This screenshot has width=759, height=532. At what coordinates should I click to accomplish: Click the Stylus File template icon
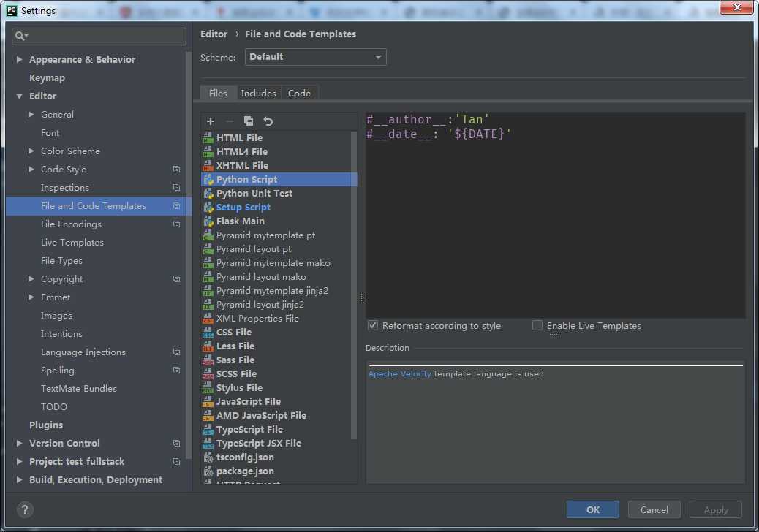[208, 388]
